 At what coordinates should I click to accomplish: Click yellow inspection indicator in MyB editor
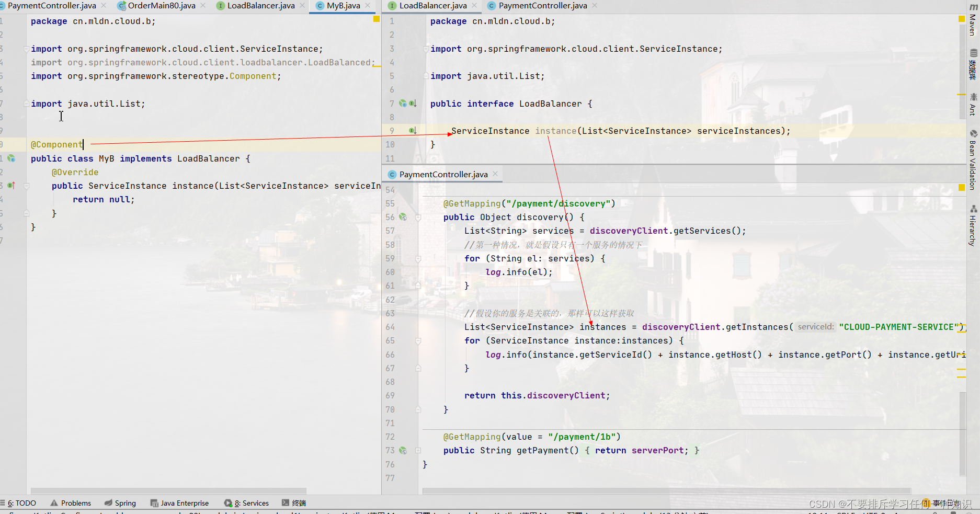[x=376, y=19]
